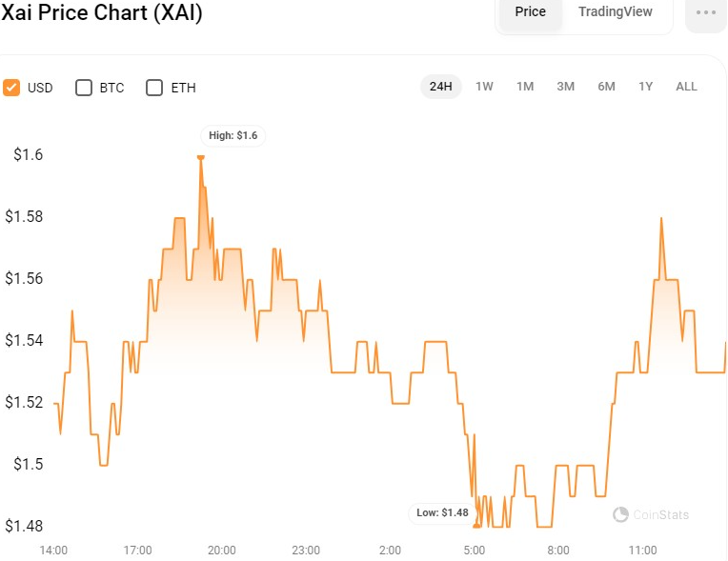728x561 pixels.
Task: Select the 1M time range
Action: pos(525,87)
